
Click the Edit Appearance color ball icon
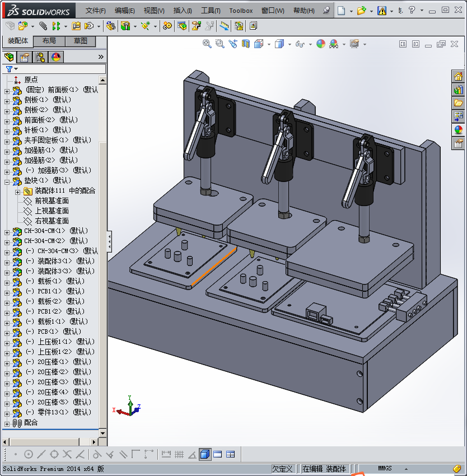pos(321,44)
